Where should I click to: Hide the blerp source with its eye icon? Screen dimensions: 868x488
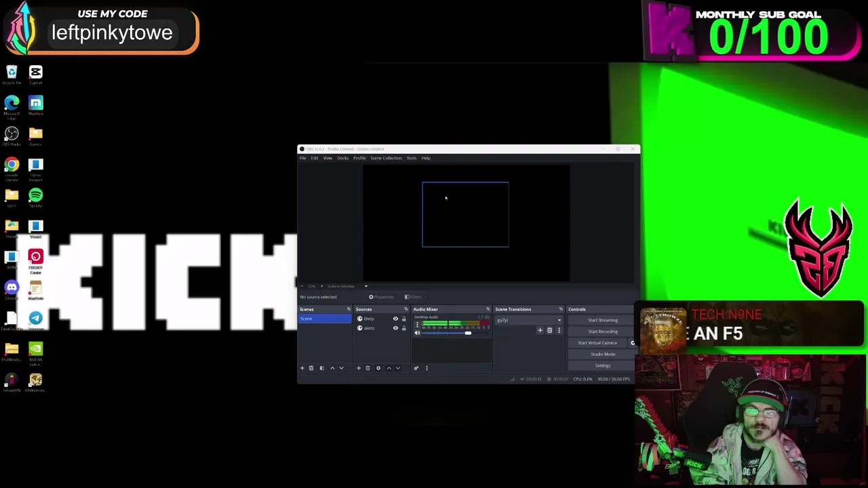395,319
